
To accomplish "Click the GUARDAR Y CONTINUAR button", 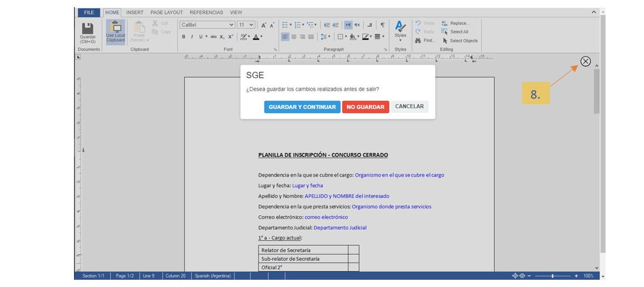I will coord(302,107).
